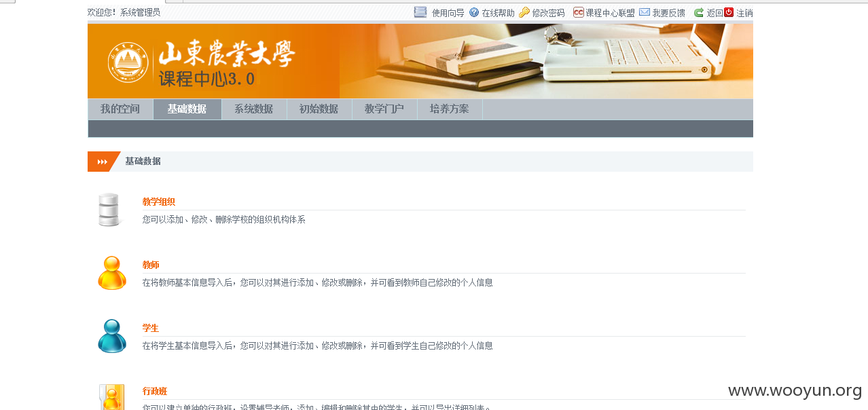
Task: Switch to the 系统数据 tab
Action: click(x=254, y=109)
